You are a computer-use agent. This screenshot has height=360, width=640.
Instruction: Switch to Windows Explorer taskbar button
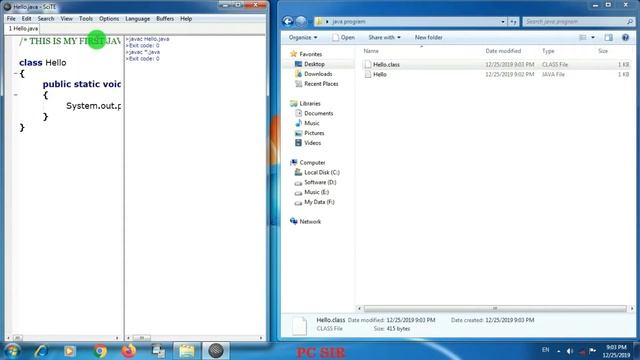187,351
